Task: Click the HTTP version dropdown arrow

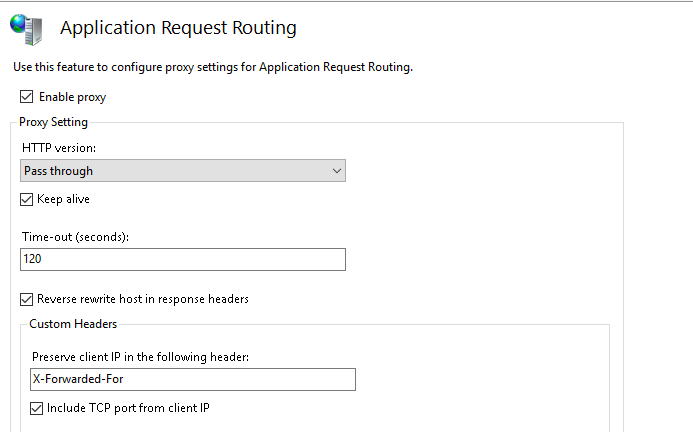Action: [x=335, y=171]
